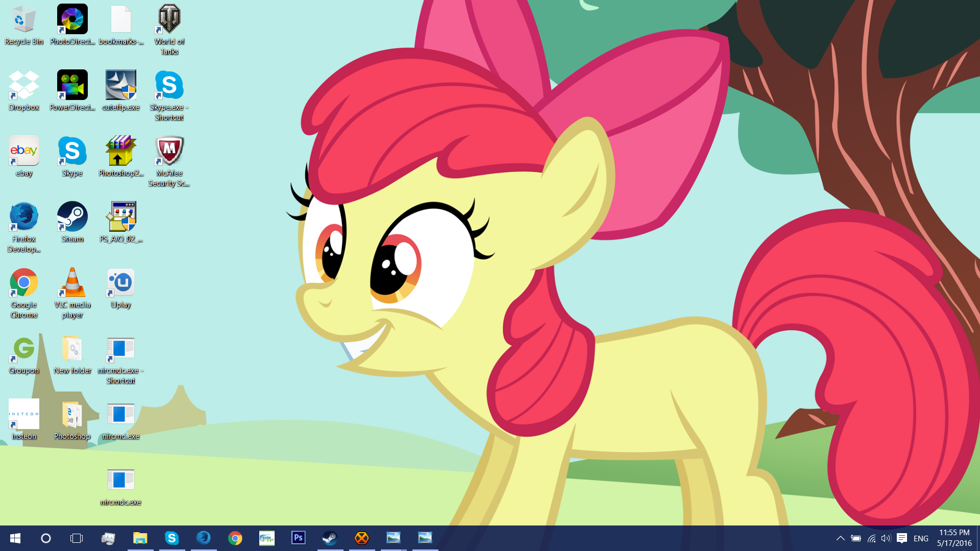Open the New folder on desktop
The width and height of the screenshot is (980, 551).
coord(72,348)
